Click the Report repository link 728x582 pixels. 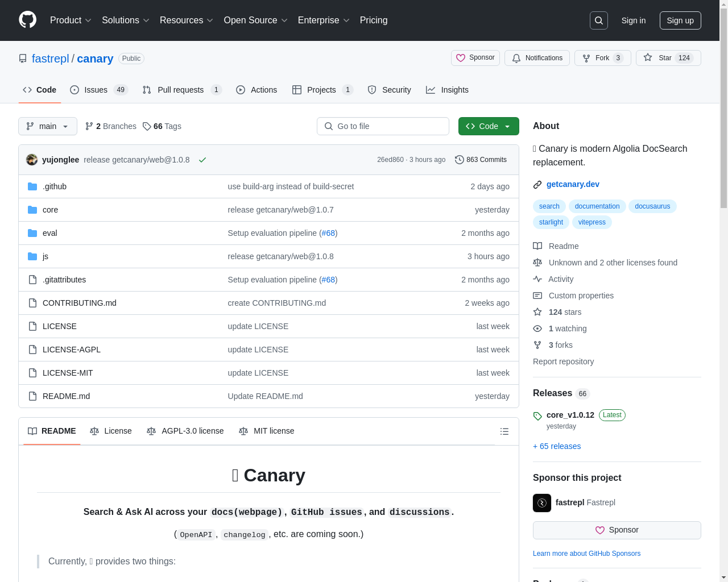pyautogui.click(x=563, y=361)
